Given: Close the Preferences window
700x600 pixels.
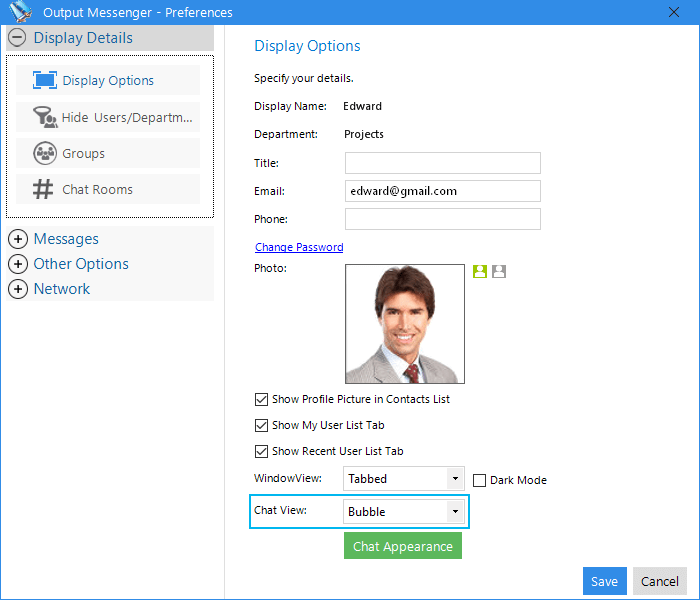Looking at the screenshot, I should [x=674, y=12].
